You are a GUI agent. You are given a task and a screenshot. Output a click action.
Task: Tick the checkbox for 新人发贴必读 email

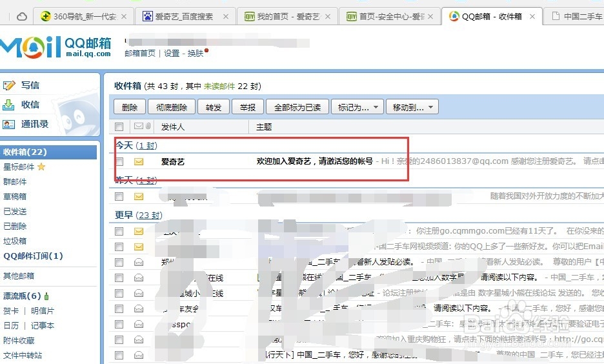coord(119,262)
